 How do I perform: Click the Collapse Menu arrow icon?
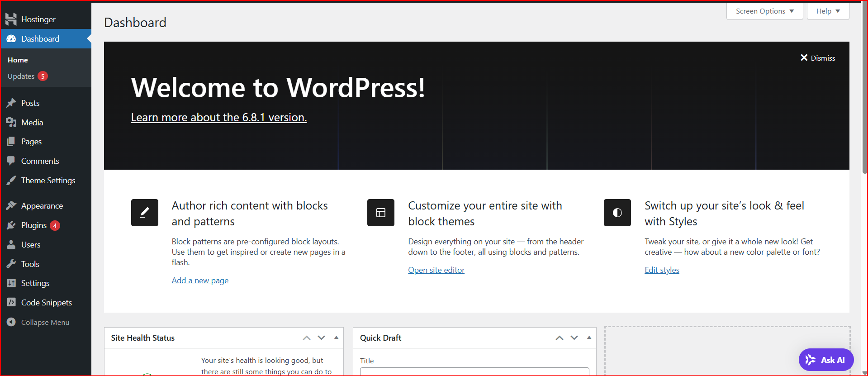tap(11, 322)
